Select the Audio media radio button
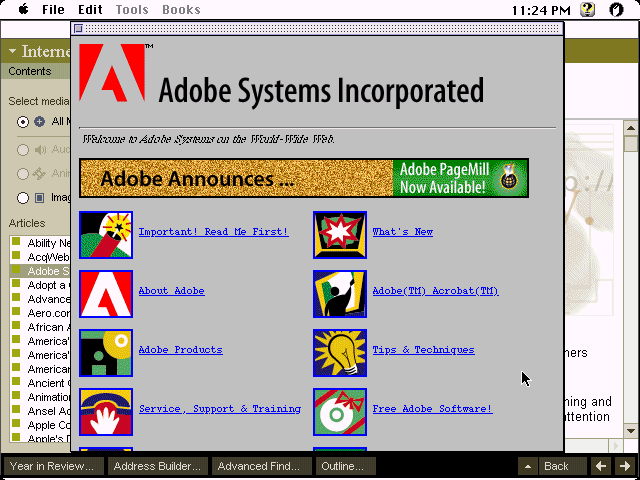 pyautogui.click(x=23, y=150)
